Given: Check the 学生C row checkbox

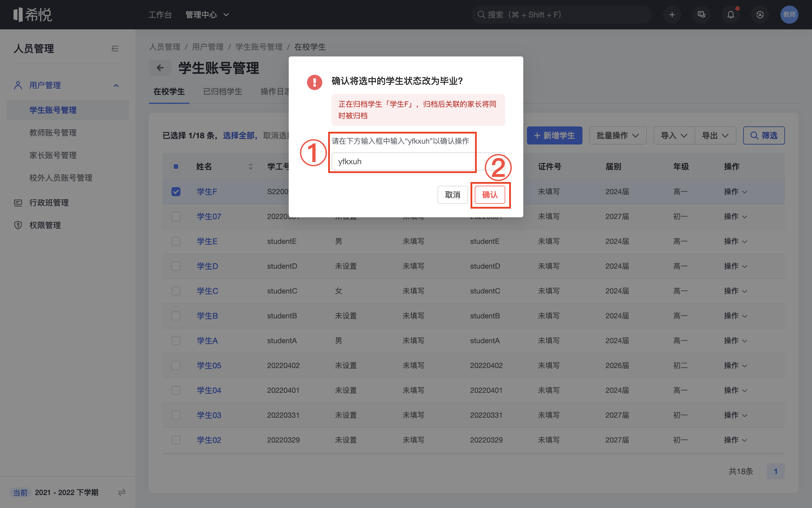Looking at the screenshot, I should (x=176, y=291).
